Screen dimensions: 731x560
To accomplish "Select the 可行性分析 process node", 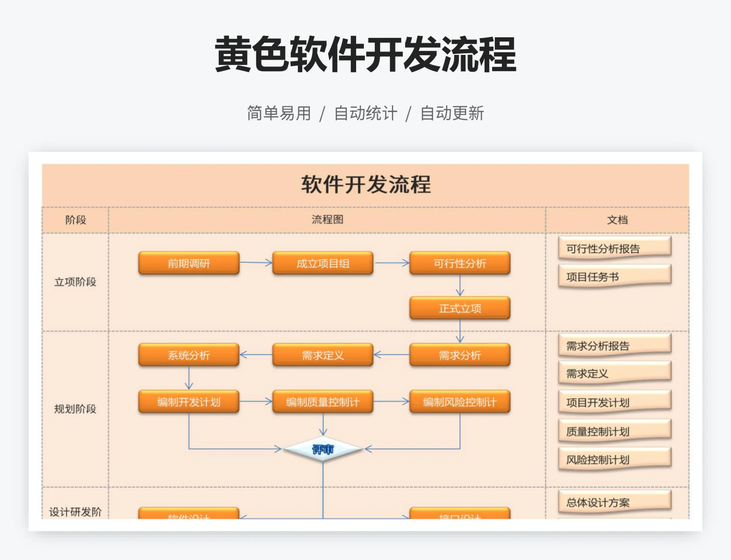I will 459,263.
